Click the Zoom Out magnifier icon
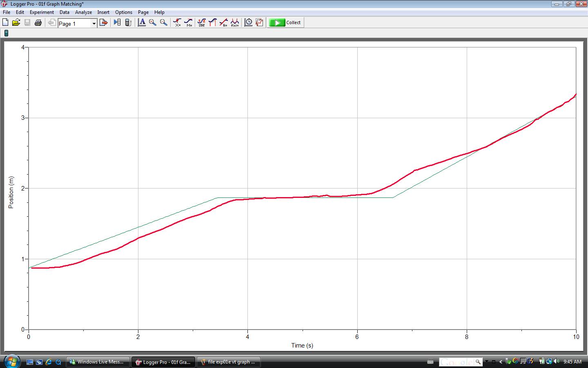The height and width of the screenshot is (368, 588). coord(164,22)
